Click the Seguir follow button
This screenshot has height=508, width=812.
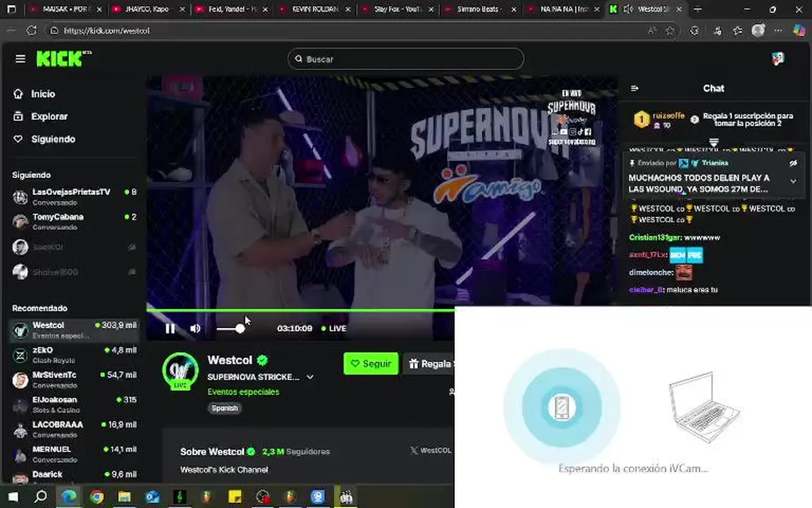[371, 364]
